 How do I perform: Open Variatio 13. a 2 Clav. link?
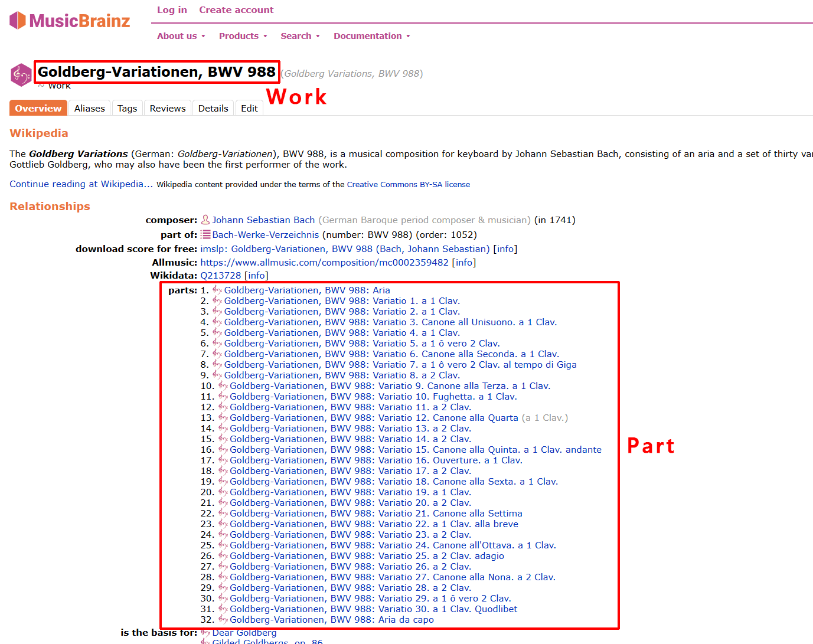pyautogui.click(x=351, y=429)
